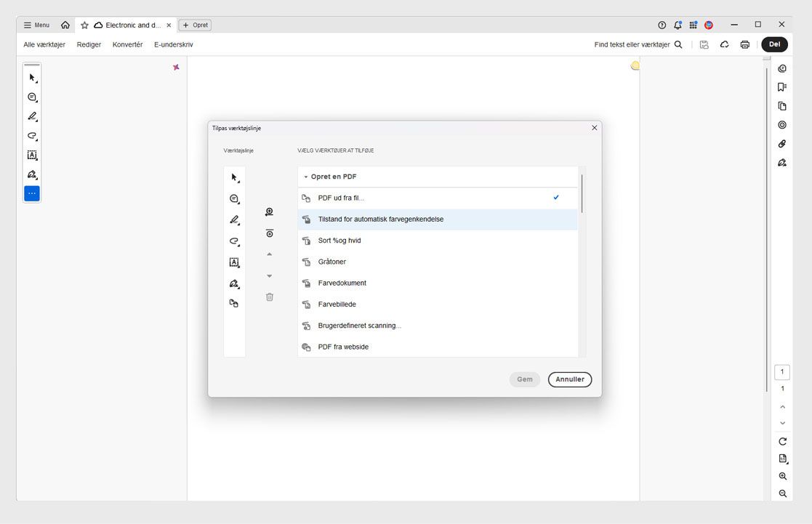Click the AI assistant sparkle icon

(x=176, y=68)
